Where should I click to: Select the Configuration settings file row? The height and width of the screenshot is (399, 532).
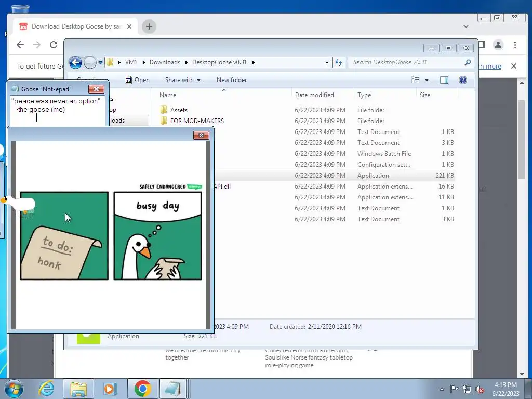click(336, 165)
